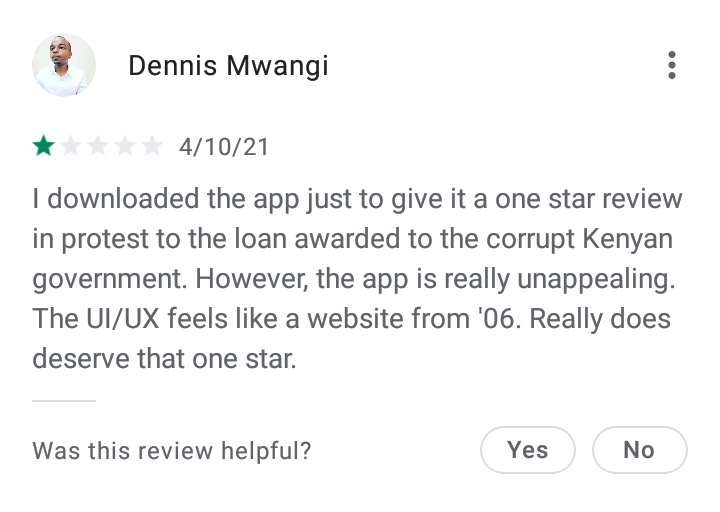Click the fifth grey rating star
This screenshot has width=720, height=512.
pyautogui.click(x=152, y=146)
